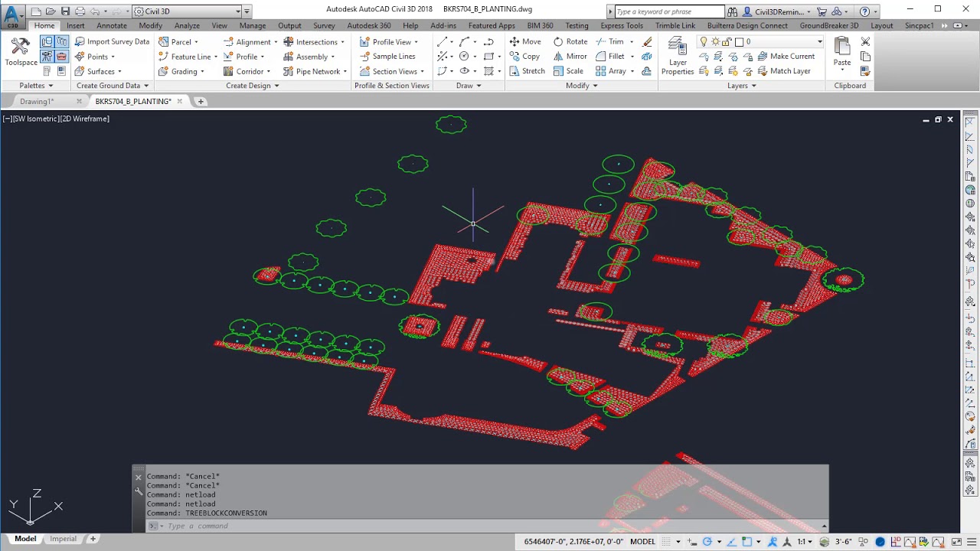Select the Move tool
This screenshot has height=551, width=980.
[x=525, y=41]
